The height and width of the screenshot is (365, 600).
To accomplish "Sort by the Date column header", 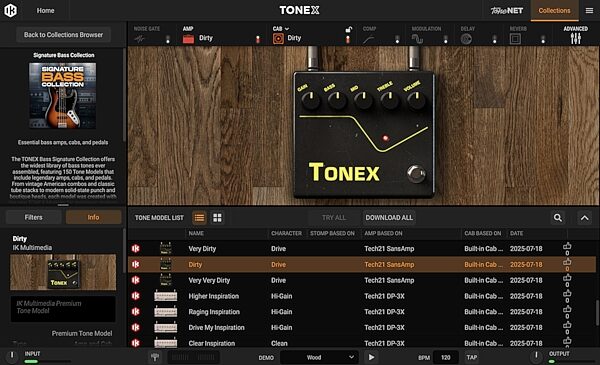I will point(516,233).
